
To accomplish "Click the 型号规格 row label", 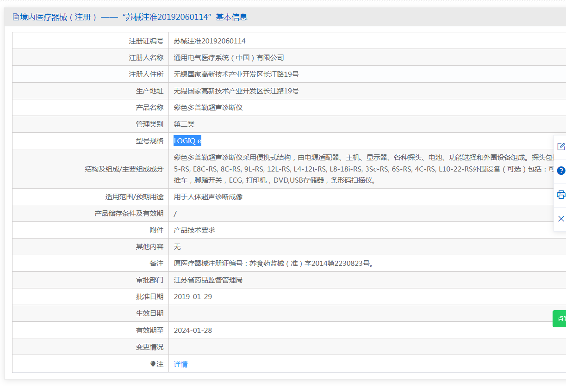I will click(149, 141).
